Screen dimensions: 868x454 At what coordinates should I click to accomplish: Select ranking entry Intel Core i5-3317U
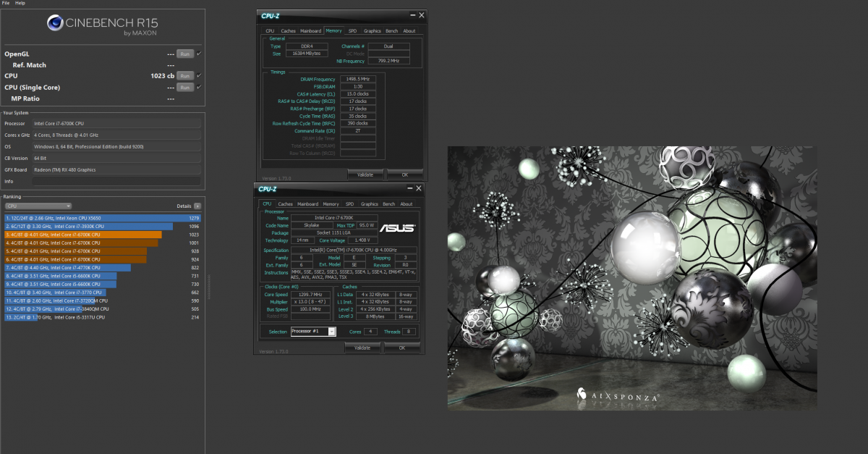[x=102, y=317]
